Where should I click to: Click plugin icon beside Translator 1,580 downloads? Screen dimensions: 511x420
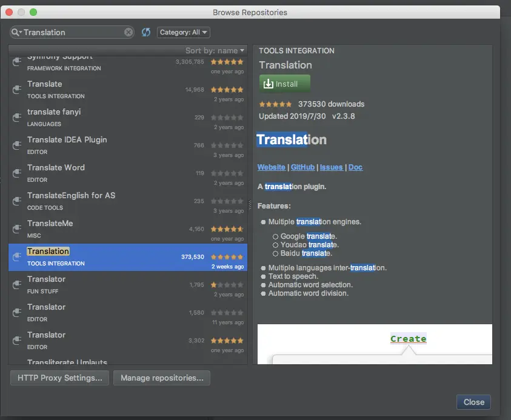(x=16, y=313)
